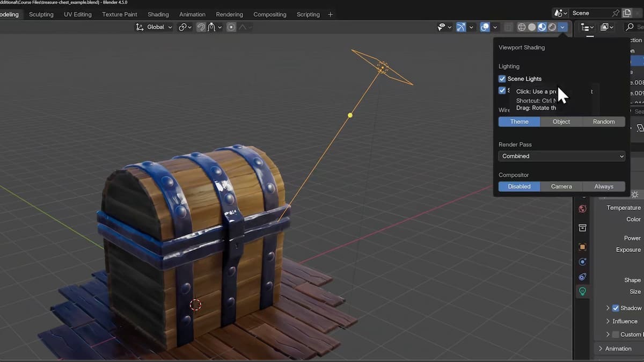
Task: Enable Toggle X-Ray in the header
Action: 508,27
